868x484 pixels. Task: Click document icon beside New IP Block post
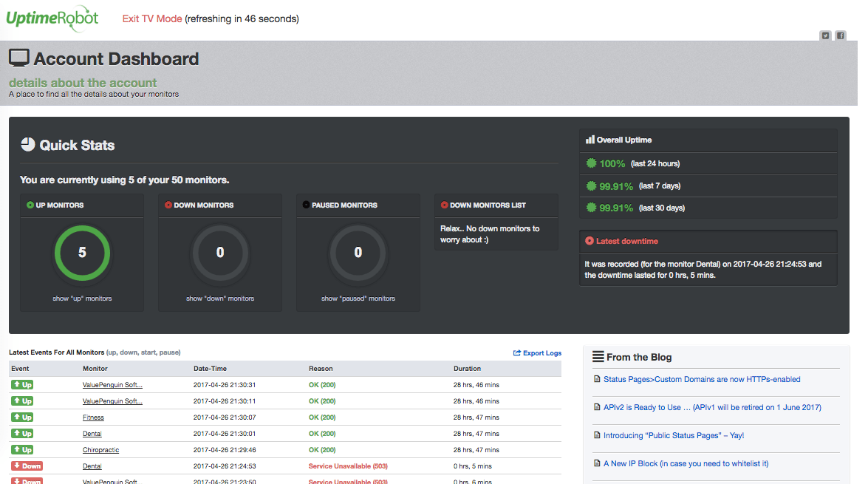[x=597, y=463]
